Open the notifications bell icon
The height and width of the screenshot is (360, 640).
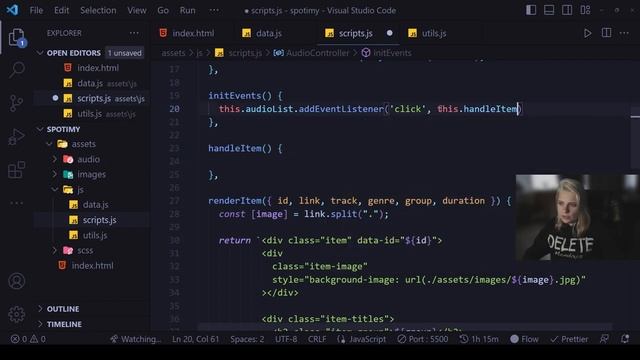click(625, 339)
